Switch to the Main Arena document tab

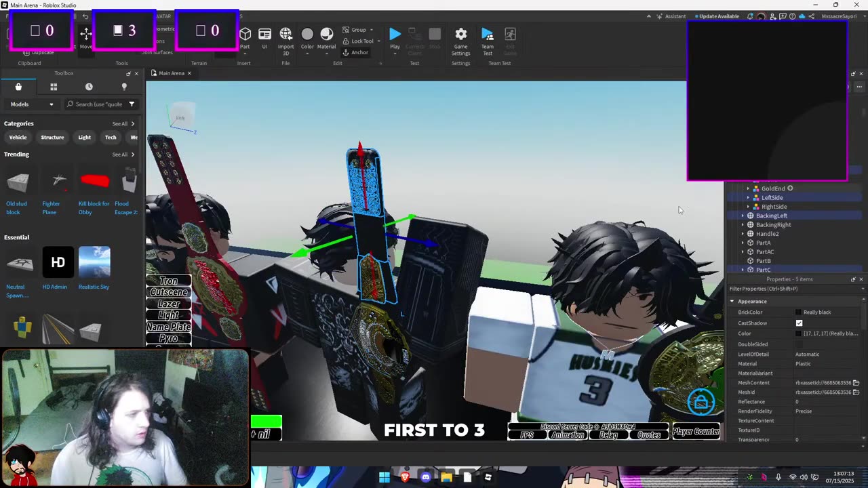pos(172,73)
